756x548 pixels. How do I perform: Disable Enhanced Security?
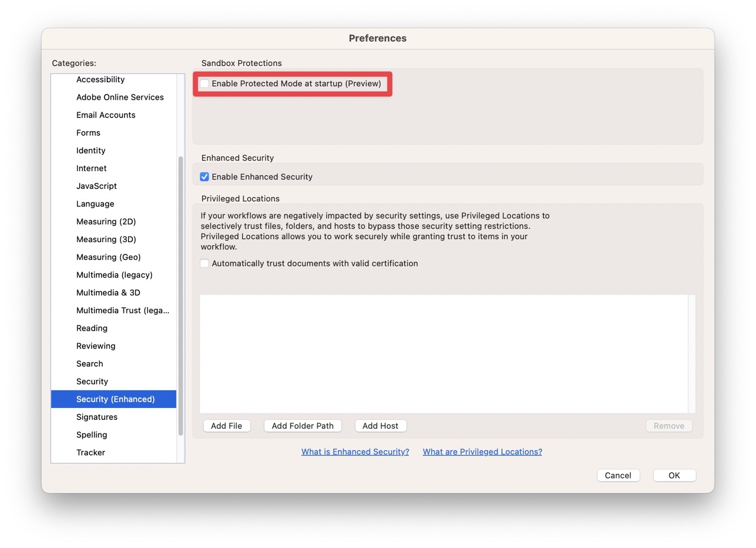(204, 177)
